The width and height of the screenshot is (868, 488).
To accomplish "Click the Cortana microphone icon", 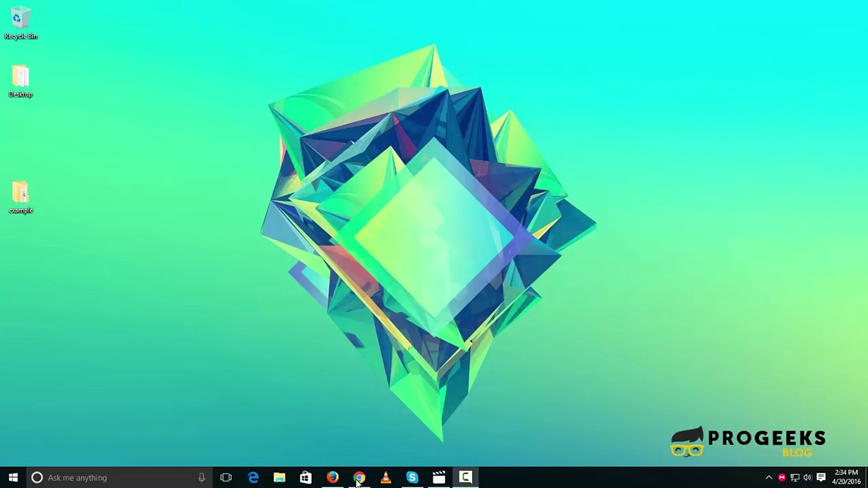I will coord(202,478).
